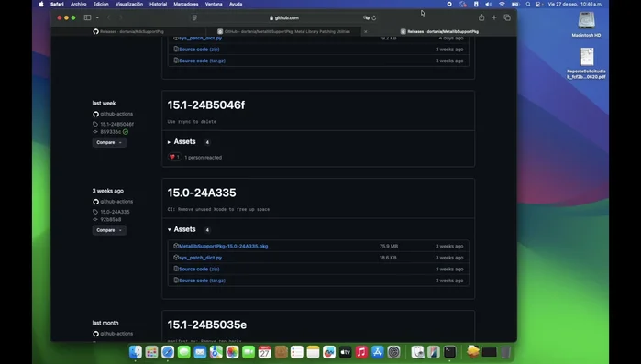Open Music from the Dock

click(361, 352)
